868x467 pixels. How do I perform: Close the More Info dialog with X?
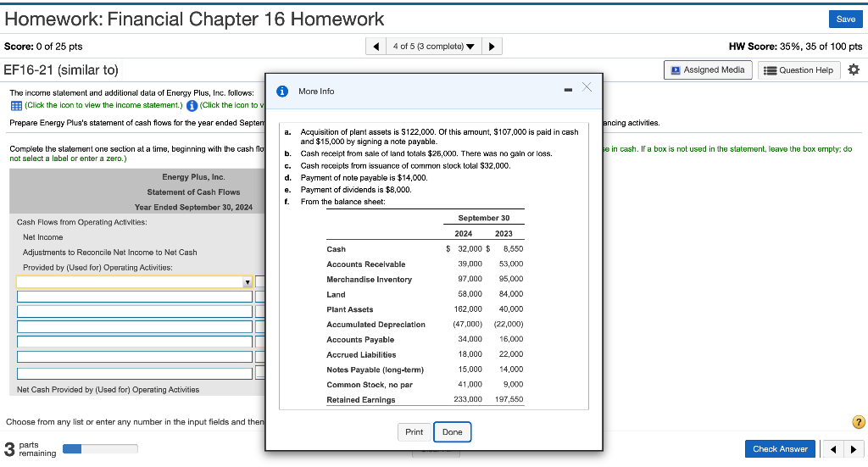(x=587, y=87)
